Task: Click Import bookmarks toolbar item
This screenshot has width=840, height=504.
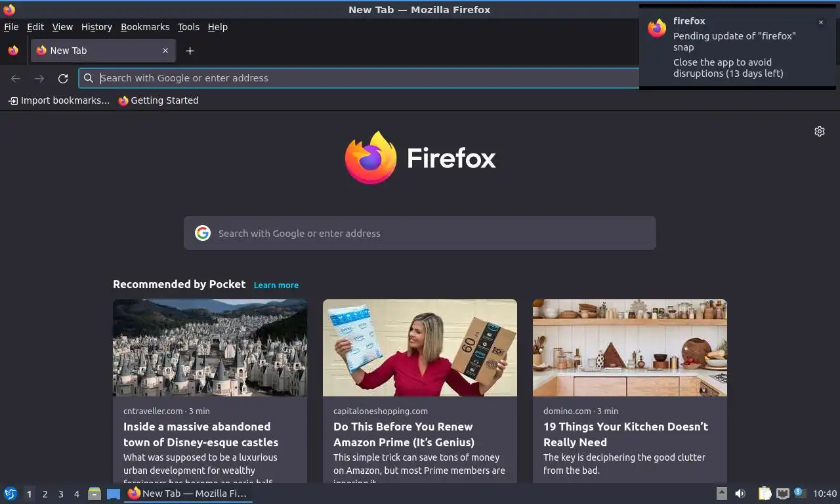Action: pos(59,100)
